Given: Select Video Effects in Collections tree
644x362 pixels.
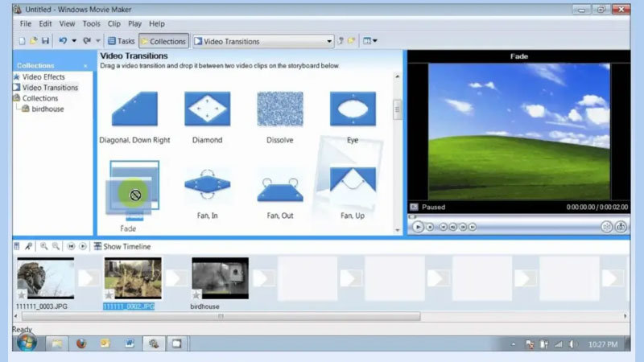Looking at the screenshot, I should pos(43,77).
